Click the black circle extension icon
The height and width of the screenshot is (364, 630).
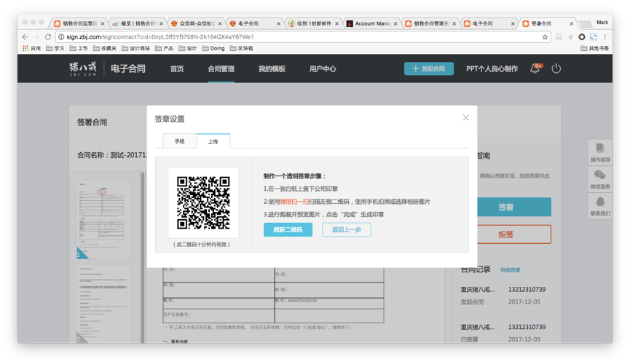click(582, 37)
